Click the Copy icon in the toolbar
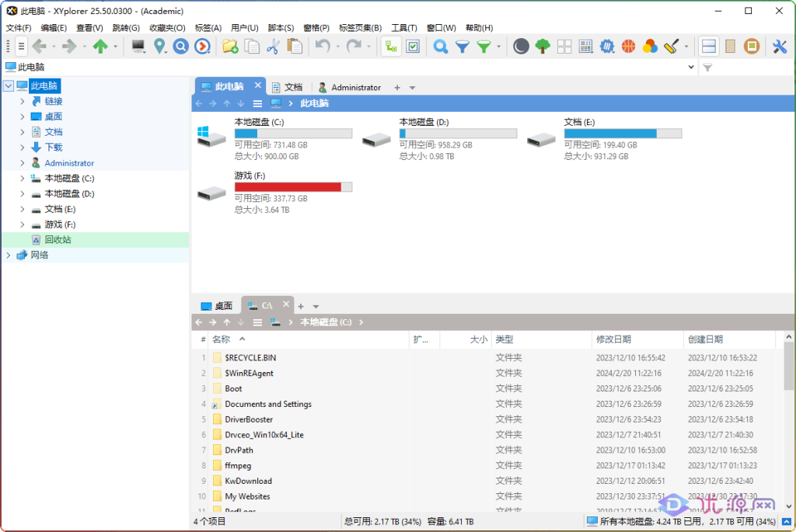 click(x=252, y=47)
